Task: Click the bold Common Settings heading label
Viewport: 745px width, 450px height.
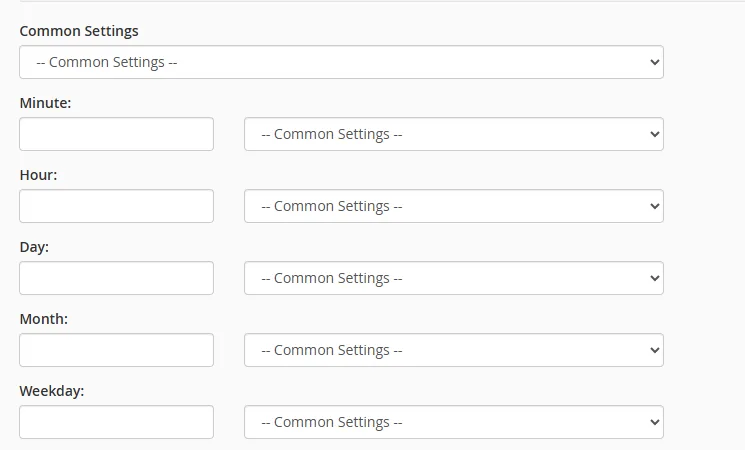Action: (x=79, y=31)
